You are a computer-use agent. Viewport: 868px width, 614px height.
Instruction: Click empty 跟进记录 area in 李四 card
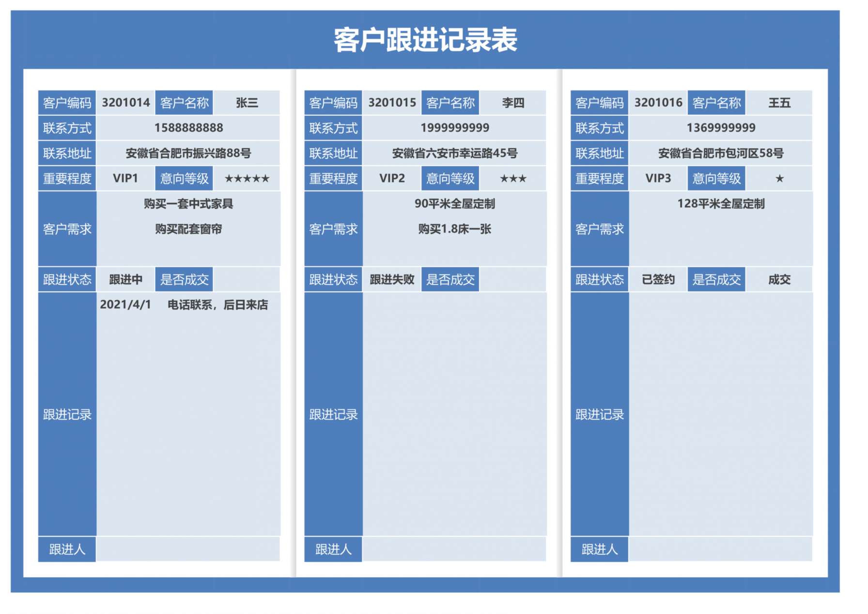[455, 414]
